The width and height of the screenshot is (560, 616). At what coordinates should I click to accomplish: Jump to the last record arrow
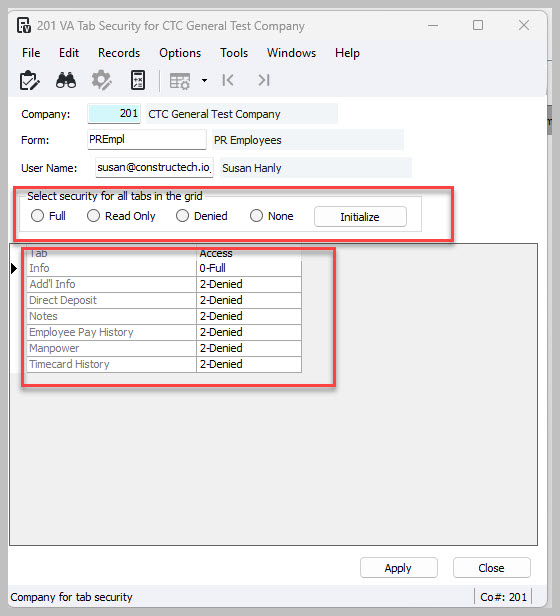point(264,80)
